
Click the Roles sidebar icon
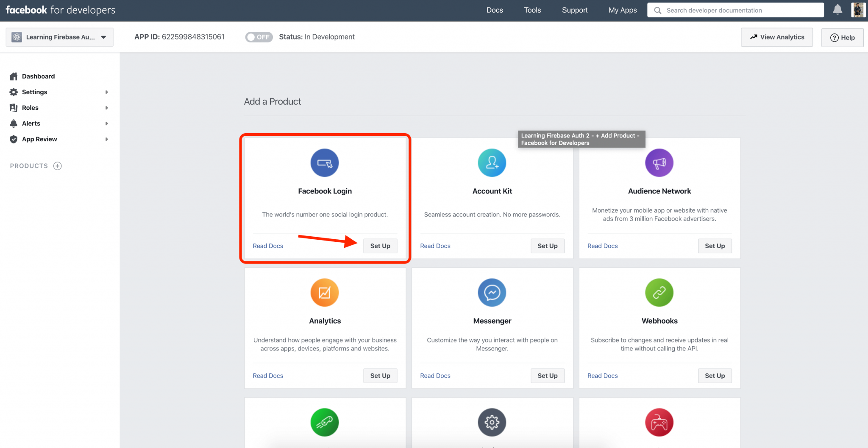coord(14,108)
